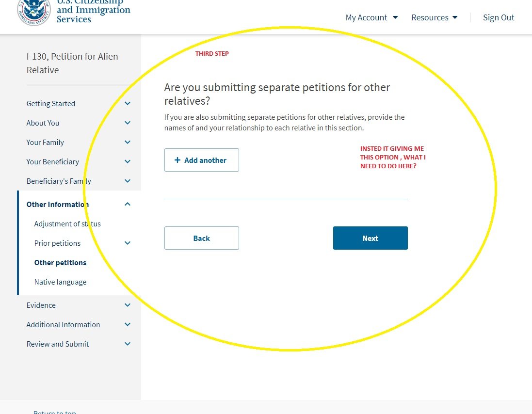This screenshot has width=532, height=414.
Task: Expand the Getting Started section chevron
Action: 128,103
